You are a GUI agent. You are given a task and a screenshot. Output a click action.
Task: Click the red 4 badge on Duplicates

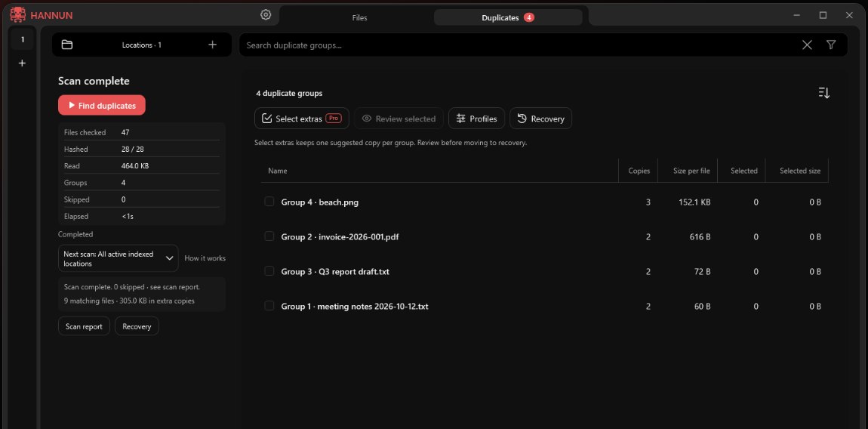529,17
